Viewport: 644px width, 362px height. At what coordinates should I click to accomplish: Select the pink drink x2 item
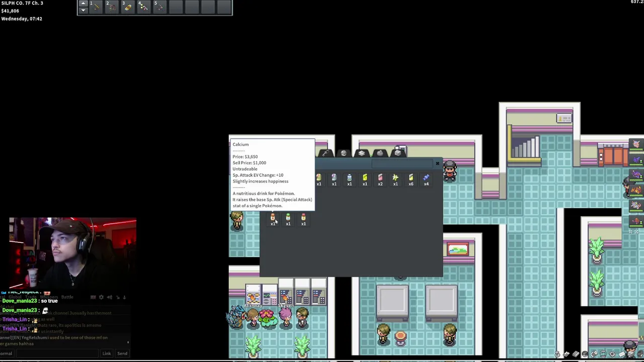380,179
